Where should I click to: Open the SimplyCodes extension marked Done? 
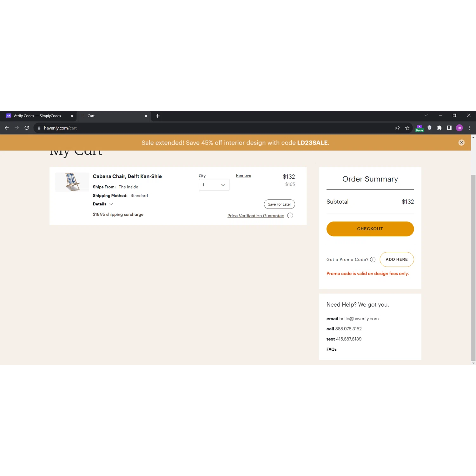click(420, 128)
